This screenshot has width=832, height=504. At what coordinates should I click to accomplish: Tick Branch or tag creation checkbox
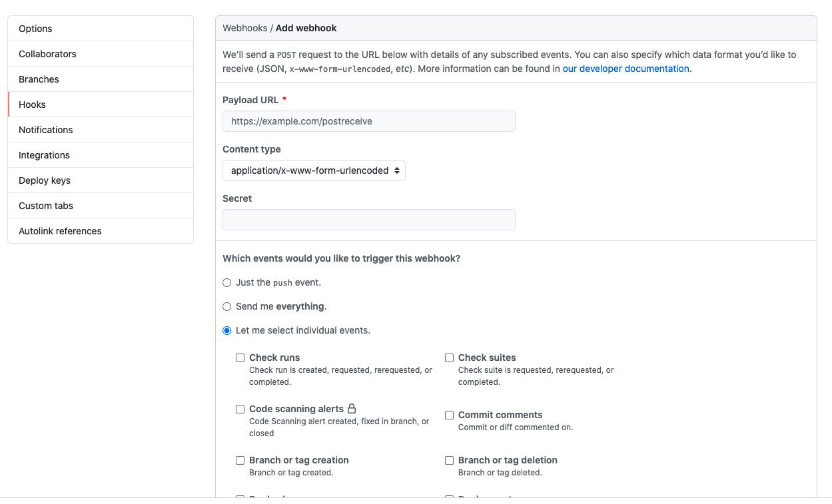pyautogui.click(x=240, y=461)
